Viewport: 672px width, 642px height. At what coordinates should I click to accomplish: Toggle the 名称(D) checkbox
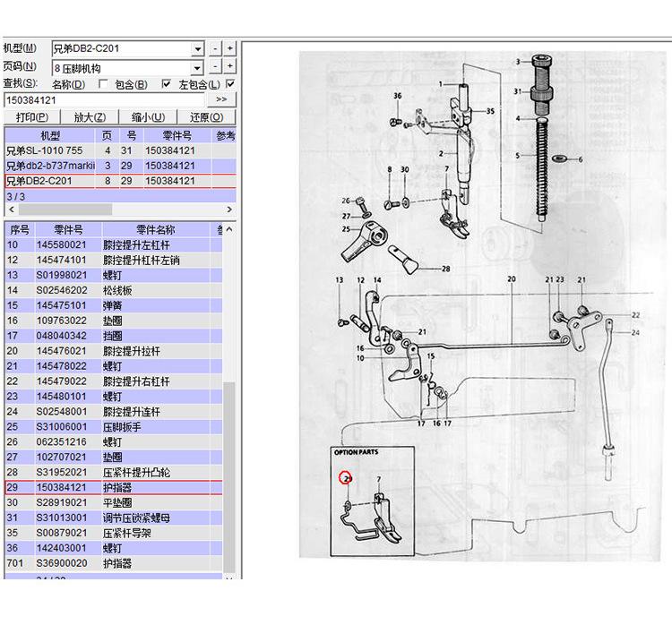103,84
